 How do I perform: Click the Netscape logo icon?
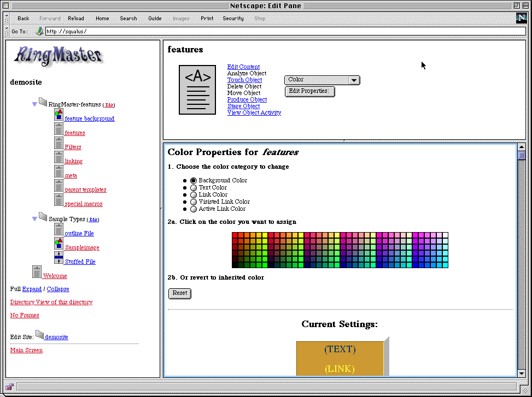tap(521, 18)
